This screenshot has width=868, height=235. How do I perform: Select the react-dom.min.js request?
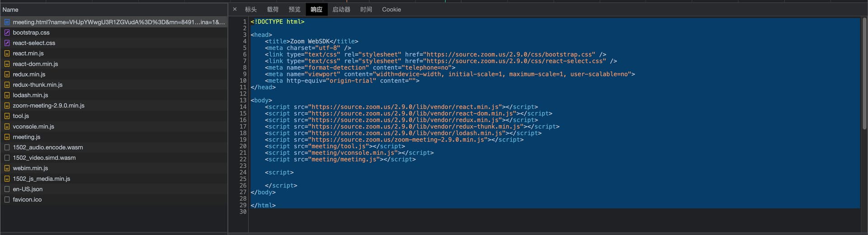(114, 64)
